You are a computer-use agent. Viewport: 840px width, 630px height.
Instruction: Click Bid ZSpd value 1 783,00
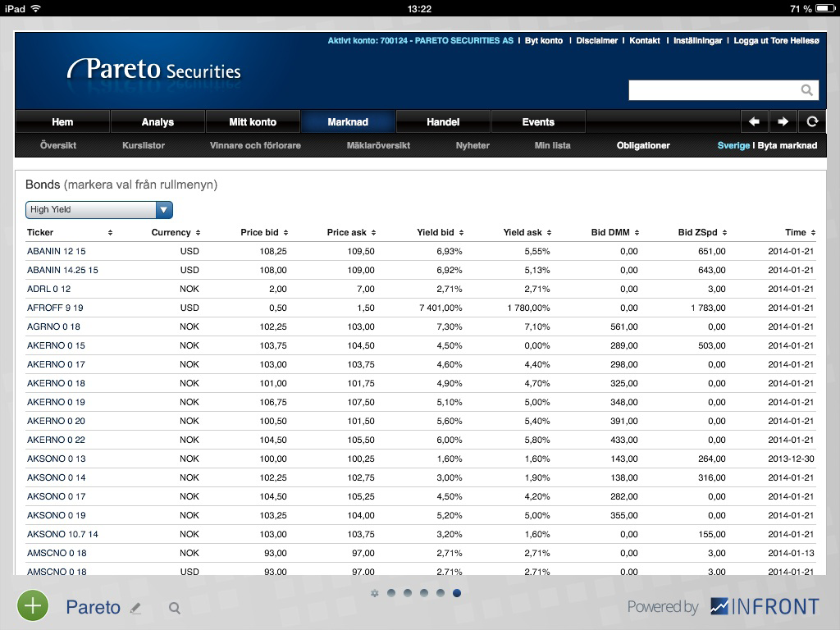click(x=708, y=308)
